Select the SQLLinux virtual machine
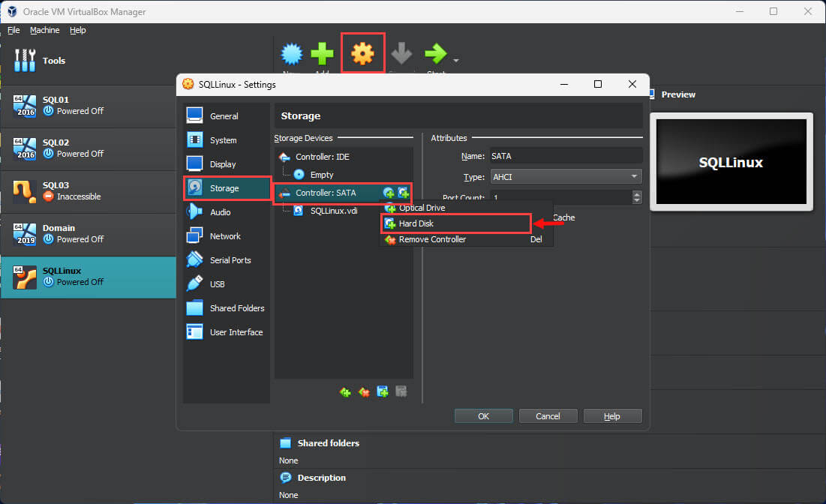Viewport: 826px width, 504px height. coord(88,277)
